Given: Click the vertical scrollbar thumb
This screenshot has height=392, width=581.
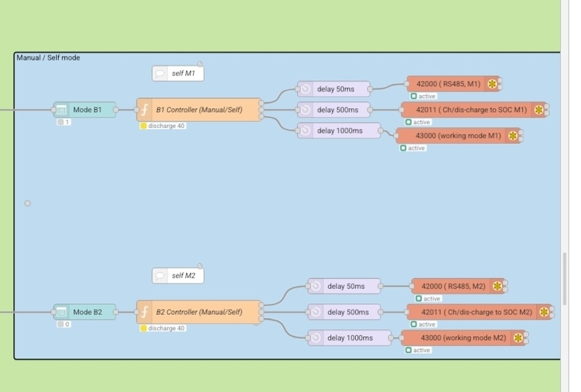Looking at the screenshot, I should [565, 279].
